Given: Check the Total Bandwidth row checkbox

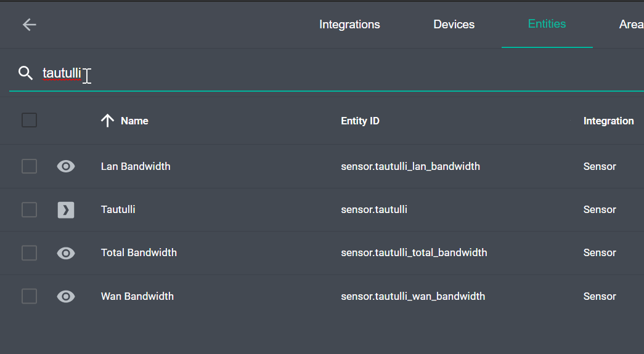Looking at the screenshot, I should pos(29,252).
